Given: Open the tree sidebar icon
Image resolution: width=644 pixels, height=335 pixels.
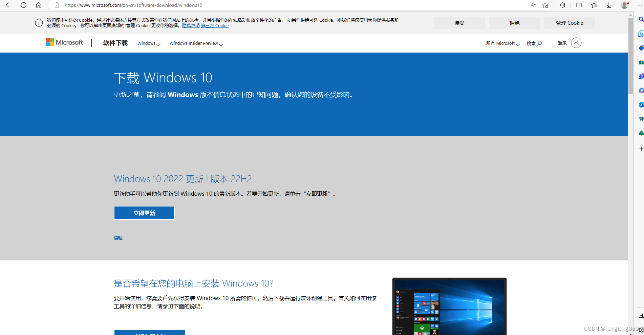Looking at the screenshot, I should click(x=641, y=133).
